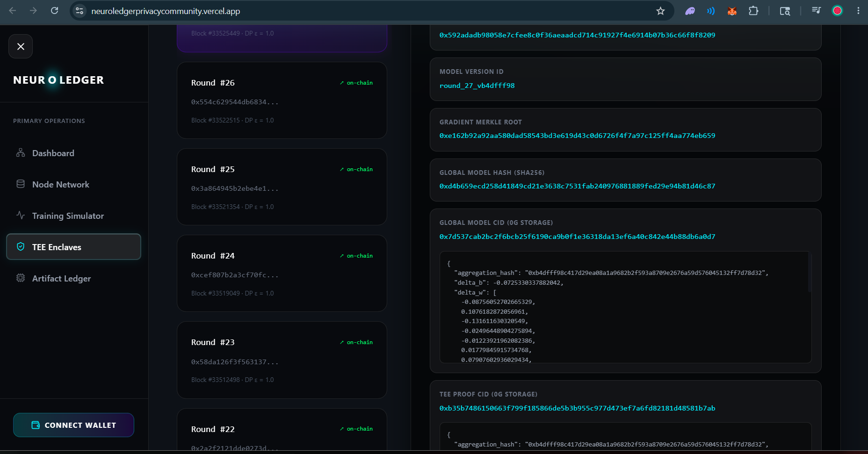Viewport: 868px width, 454px height.
Task: Open the Round #22 card
Action: tap(282, 429)
